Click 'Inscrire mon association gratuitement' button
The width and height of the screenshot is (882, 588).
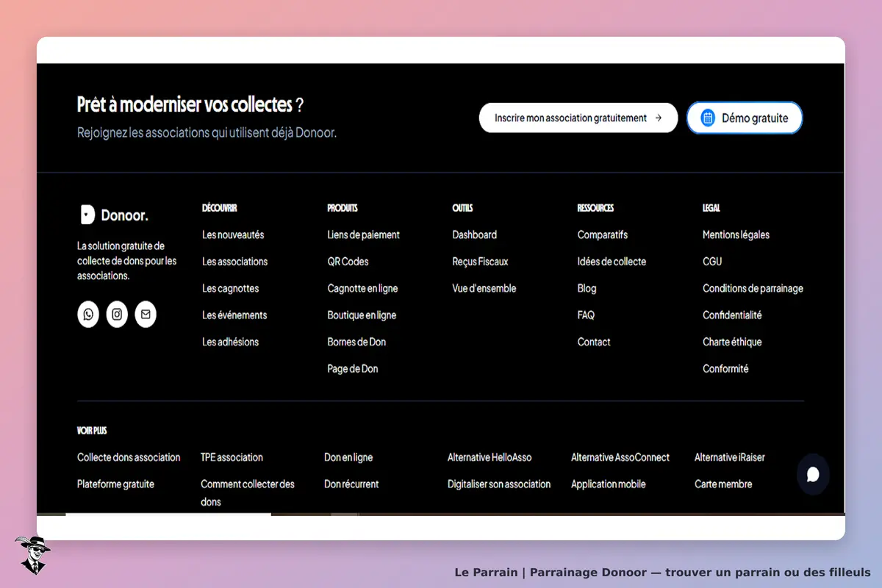(578, 118)
